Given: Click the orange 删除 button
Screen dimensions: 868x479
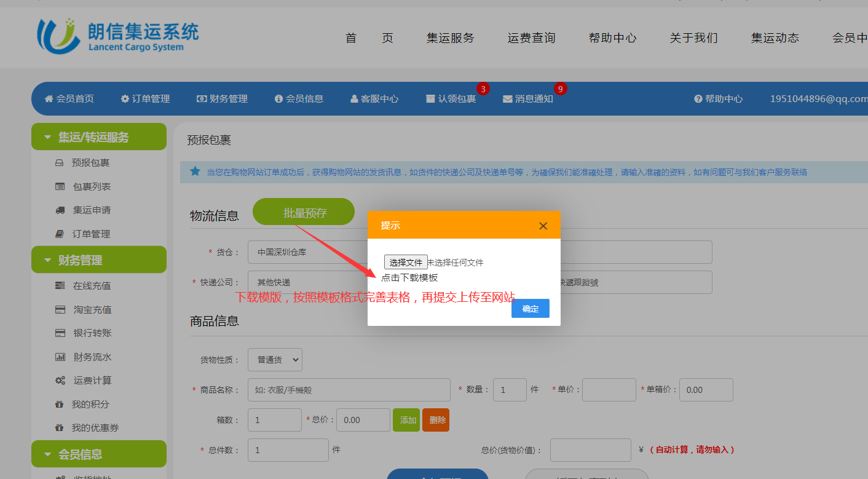Looking at the screenshot, I should [x=435, y=420].
